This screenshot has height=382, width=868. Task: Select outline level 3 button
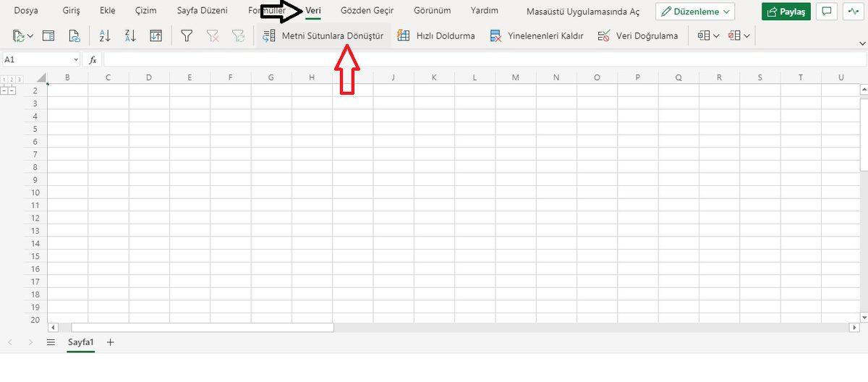tap(20, 79)
